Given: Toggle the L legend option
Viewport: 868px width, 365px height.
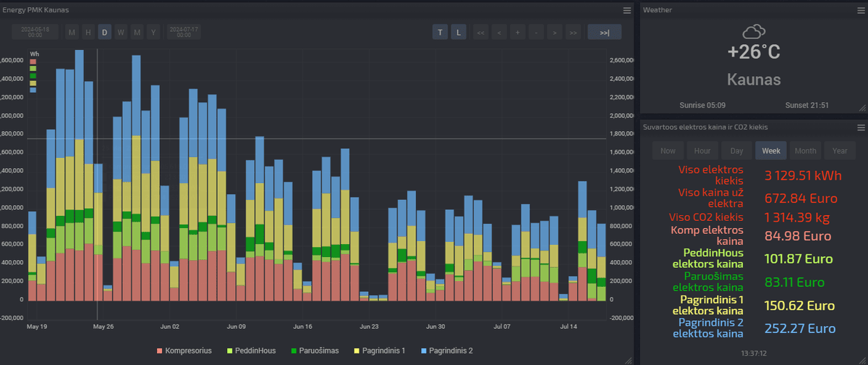Looking at the screenshot, I should pos(459,32).
